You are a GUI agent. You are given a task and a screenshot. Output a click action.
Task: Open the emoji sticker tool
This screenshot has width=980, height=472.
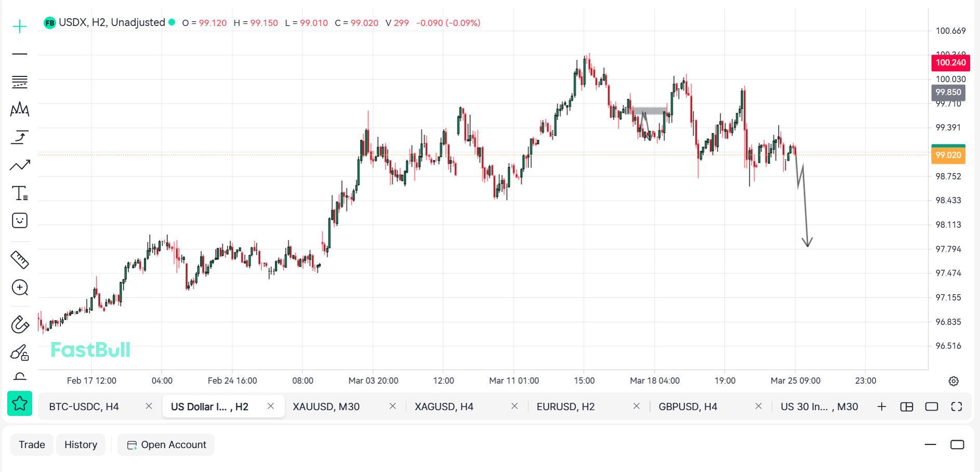pos(20,220)
